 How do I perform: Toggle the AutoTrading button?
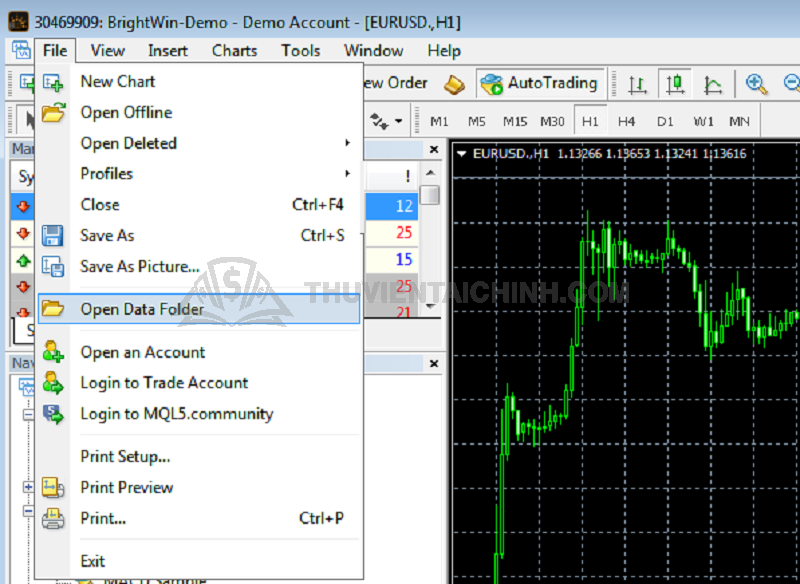(540, 84)
